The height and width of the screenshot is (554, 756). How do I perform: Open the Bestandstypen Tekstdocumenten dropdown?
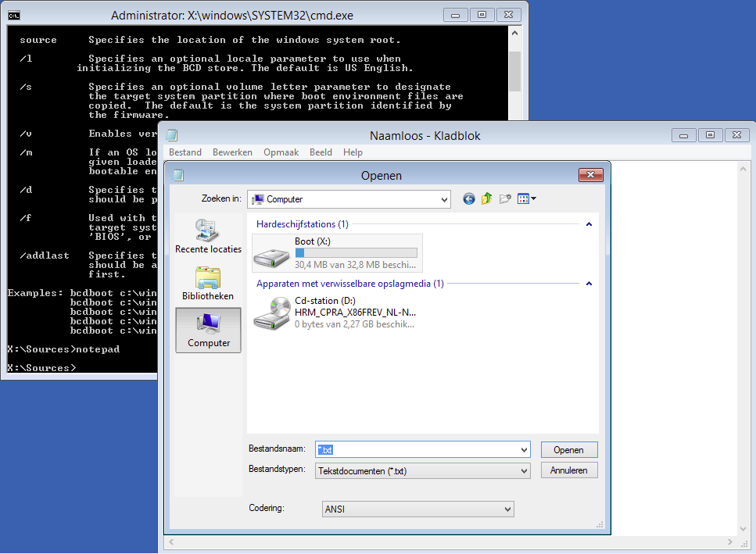tap(423, 470)
